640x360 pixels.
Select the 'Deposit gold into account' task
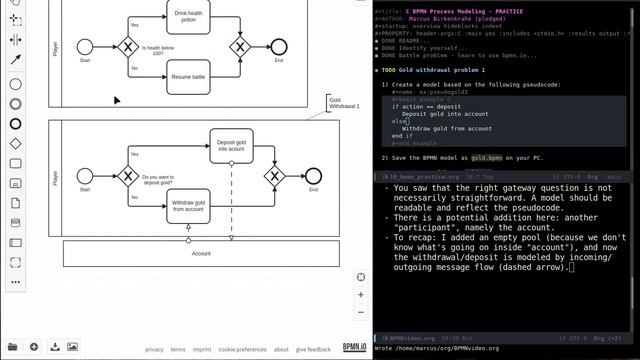tap(231, 146)
